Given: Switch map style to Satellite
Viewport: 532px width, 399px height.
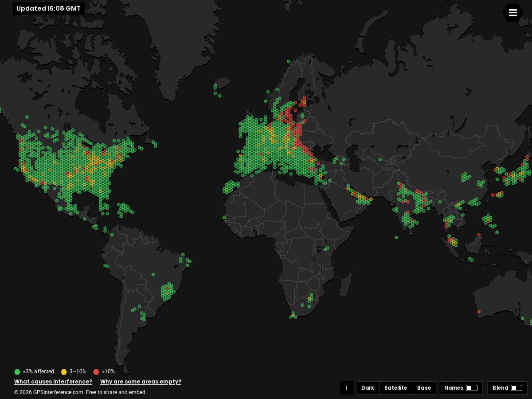Looking at the screenshot, I should pyautogui.click(x=395, y=388).
